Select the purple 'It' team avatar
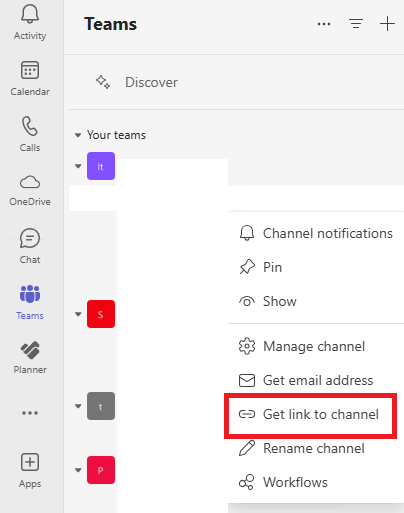The image size is (404, 513). [101, 166]
